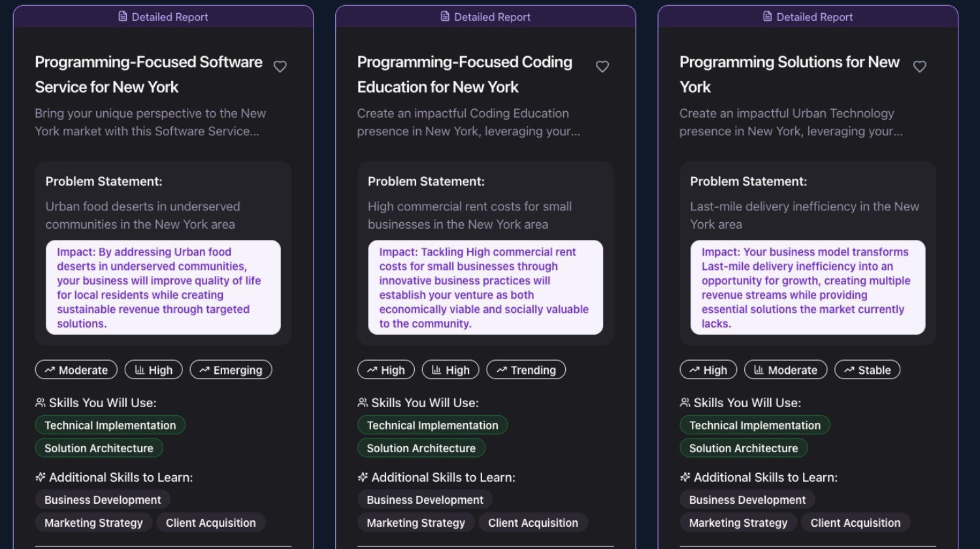Screen dimensions: 980x549
Task: Click people icon beside first Skills You Will Use
Action: pyautogui.click(x=41, y=403)
